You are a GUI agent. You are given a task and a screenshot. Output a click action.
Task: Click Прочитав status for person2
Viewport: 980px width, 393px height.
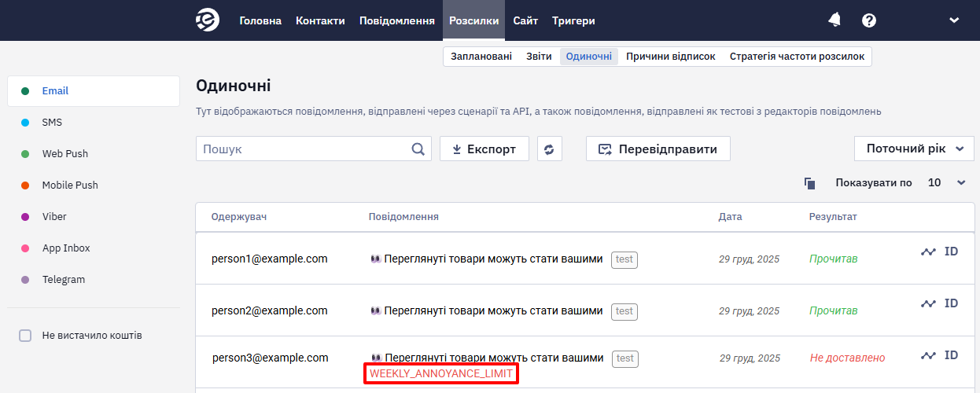click(833, 310)
